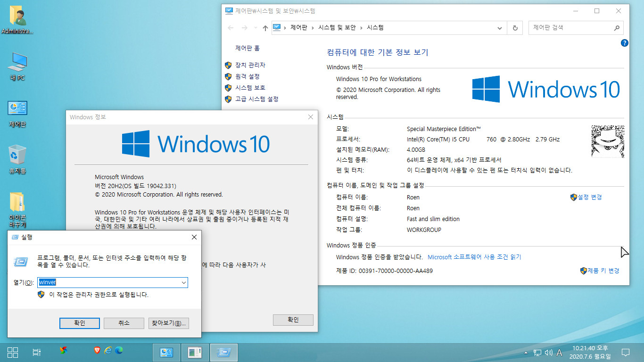Click product ID 00391-70000-00000-AA489 text
644x362 pixels.
click(x=396, y=271)
